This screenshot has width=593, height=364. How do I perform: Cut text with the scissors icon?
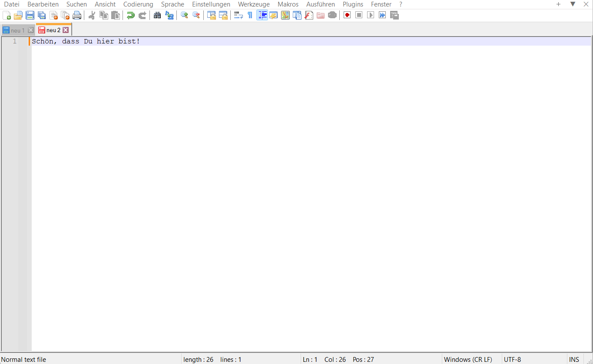[92, 15]
